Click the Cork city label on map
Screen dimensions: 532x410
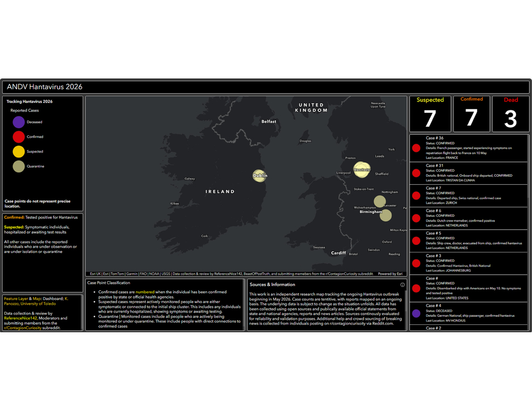pos(204,236)
